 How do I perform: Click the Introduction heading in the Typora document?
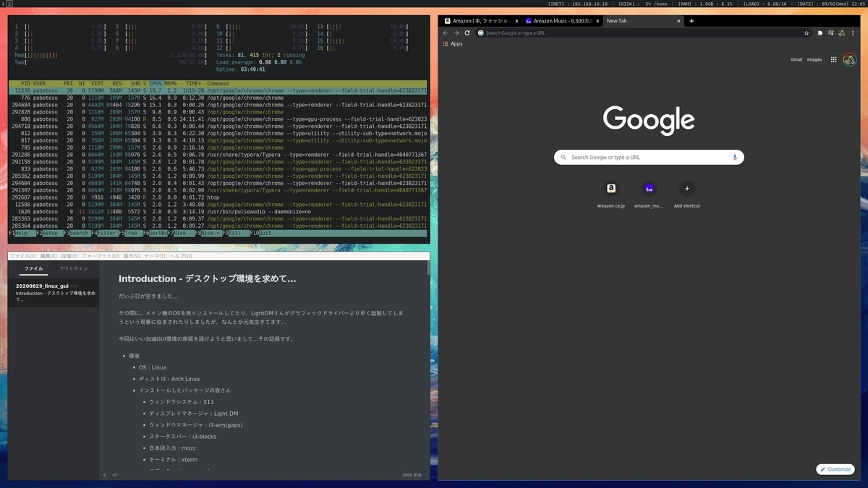coord(208,278)
